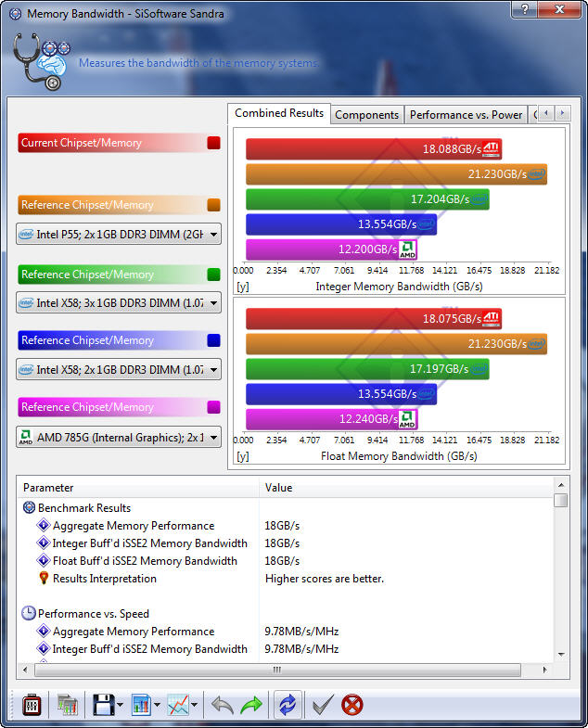Open the Intel P55 2x1GB reference dropdown
Screen dimensions: 588x728
point(119,234)
